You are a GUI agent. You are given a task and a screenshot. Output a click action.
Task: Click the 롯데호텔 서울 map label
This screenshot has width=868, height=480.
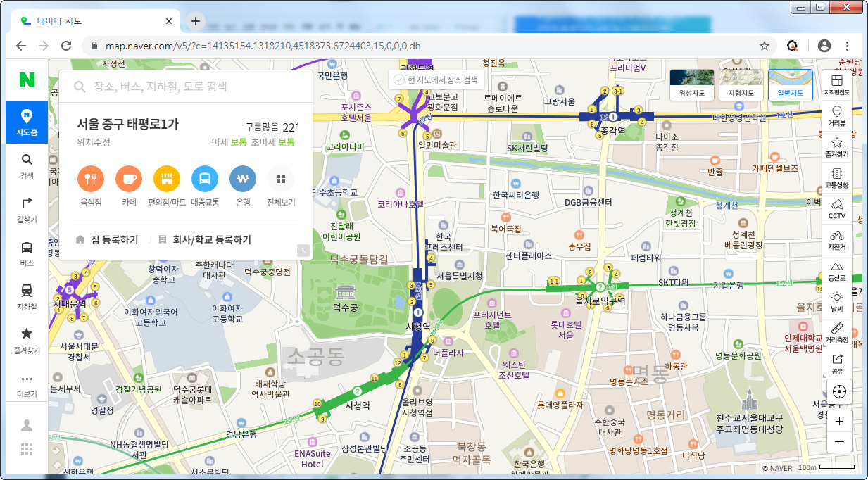click(x=566, y=330)
